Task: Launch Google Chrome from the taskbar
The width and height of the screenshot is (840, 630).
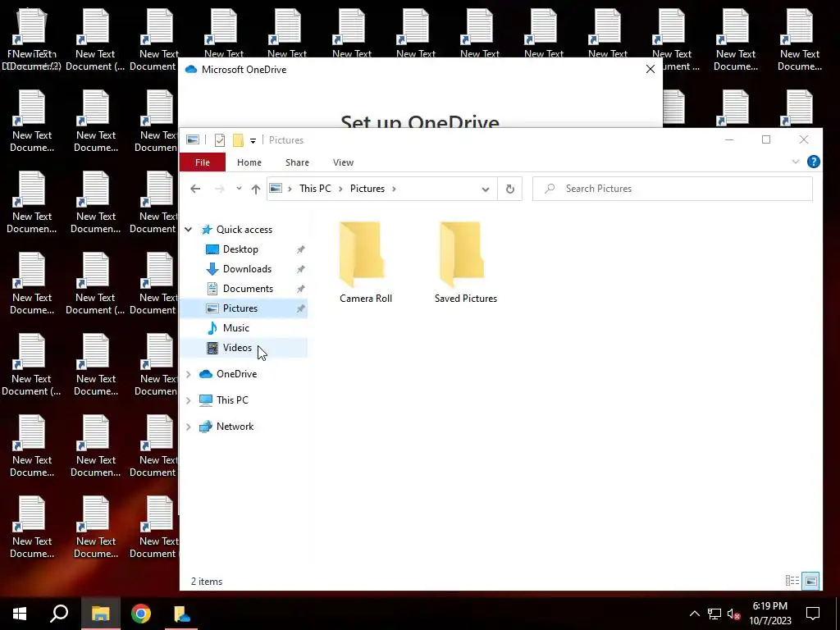Action: pos(141,614)
